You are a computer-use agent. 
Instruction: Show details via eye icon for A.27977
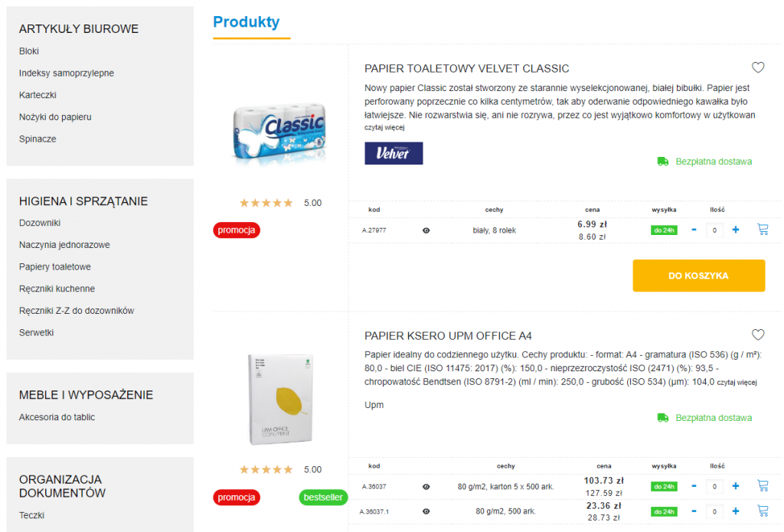[426, 230]
